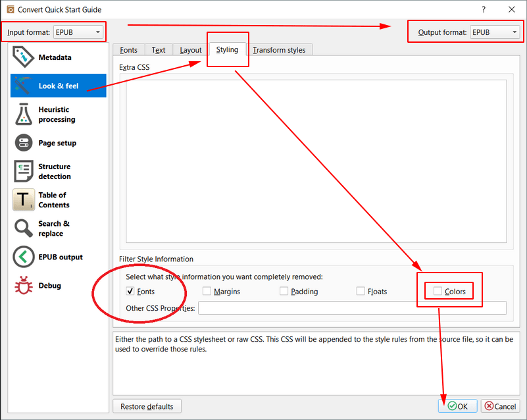This screenshot has width=527, height=420.
Task: Open the Debug bug icon
Action: (x=24, y=286)
